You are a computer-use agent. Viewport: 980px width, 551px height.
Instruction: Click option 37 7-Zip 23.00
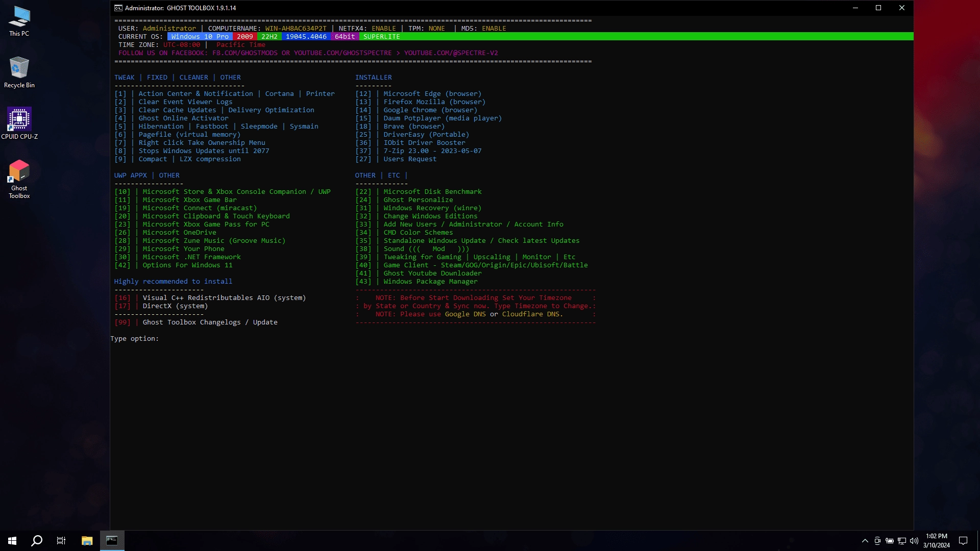tap(419, 151)
